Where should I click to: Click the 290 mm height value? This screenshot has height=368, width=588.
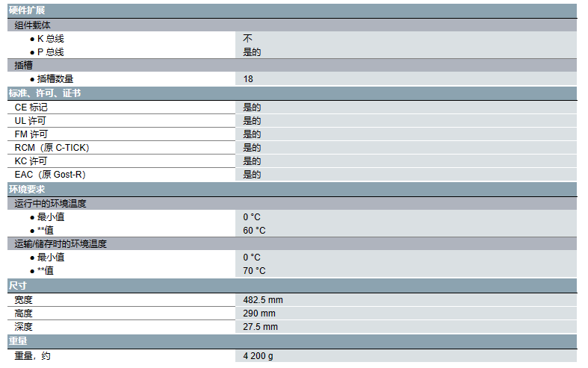[259, 314]
